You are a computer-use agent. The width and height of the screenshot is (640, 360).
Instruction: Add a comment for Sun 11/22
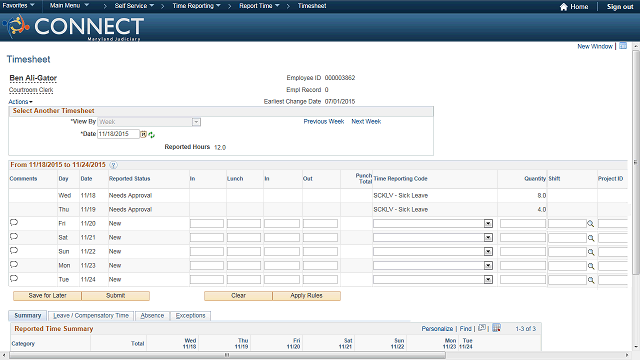click(14, 251)
